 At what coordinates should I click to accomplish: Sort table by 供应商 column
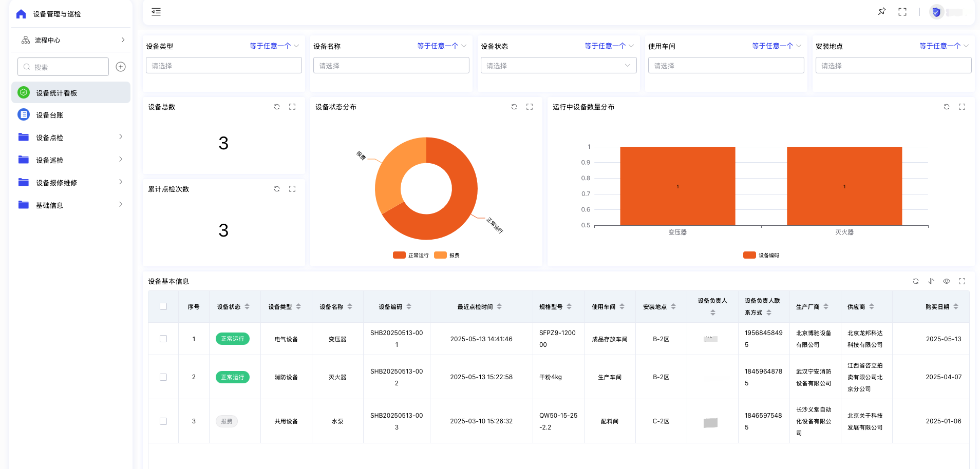872,306
